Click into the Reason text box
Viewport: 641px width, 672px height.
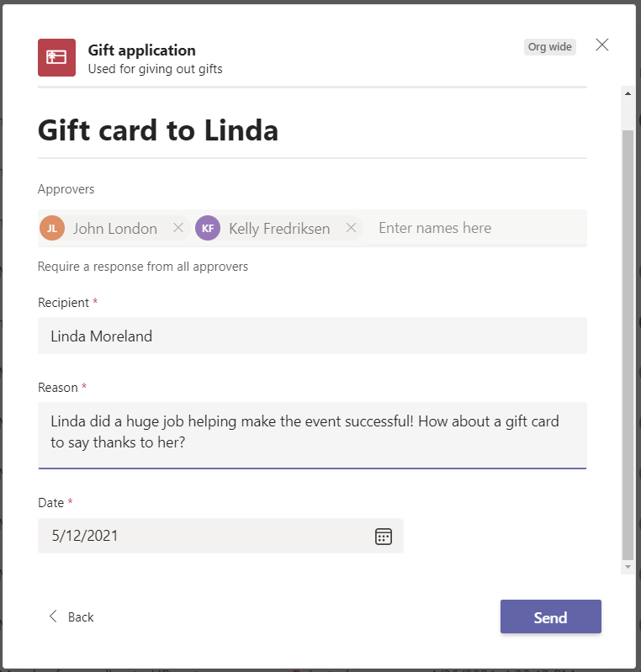312,434
